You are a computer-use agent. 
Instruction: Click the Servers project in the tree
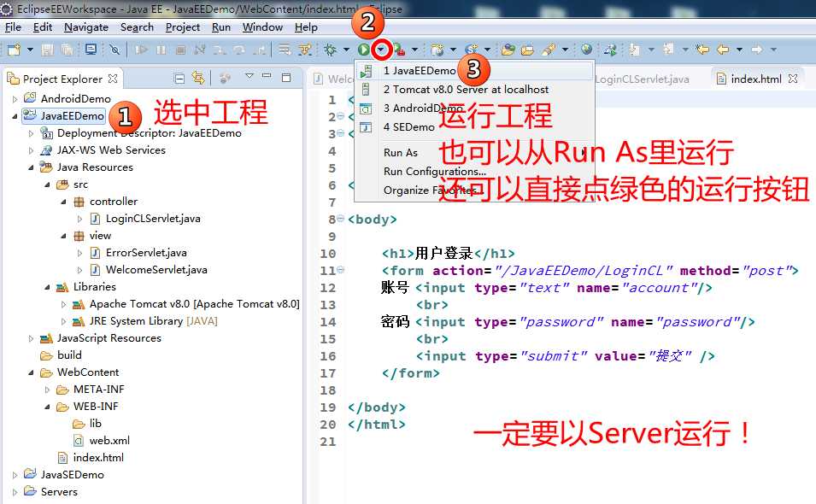pyautogui.click(x=59, y=491)
